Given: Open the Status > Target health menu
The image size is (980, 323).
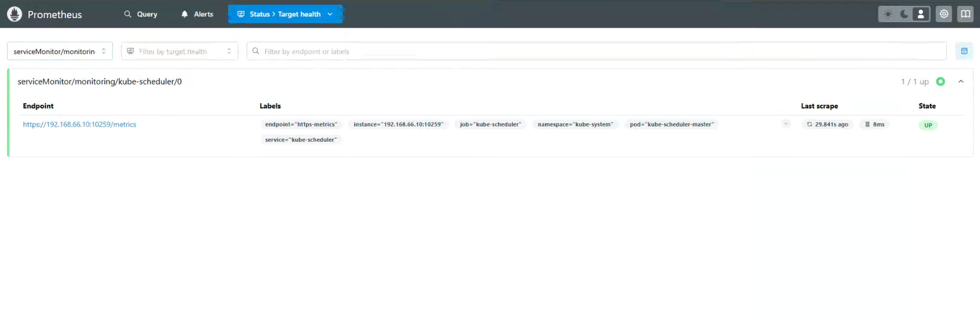Looking at the screenshot, I should coord(285,14).
